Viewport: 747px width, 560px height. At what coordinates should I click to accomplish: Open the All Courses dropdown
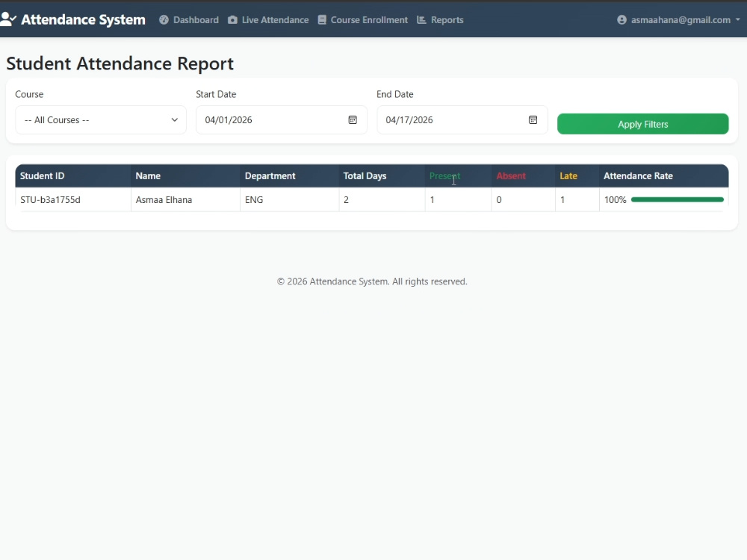point(101,120)
